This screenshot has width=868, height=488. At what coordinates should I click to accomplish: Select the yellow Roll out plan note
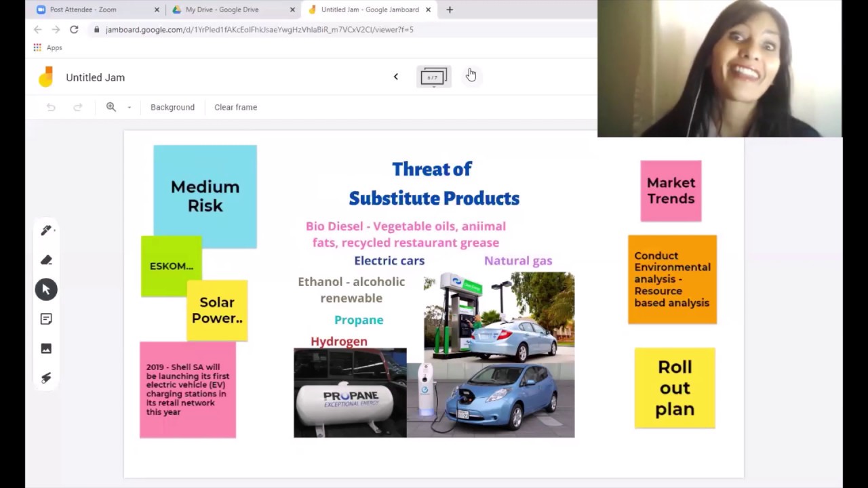[x=675, y=388]
